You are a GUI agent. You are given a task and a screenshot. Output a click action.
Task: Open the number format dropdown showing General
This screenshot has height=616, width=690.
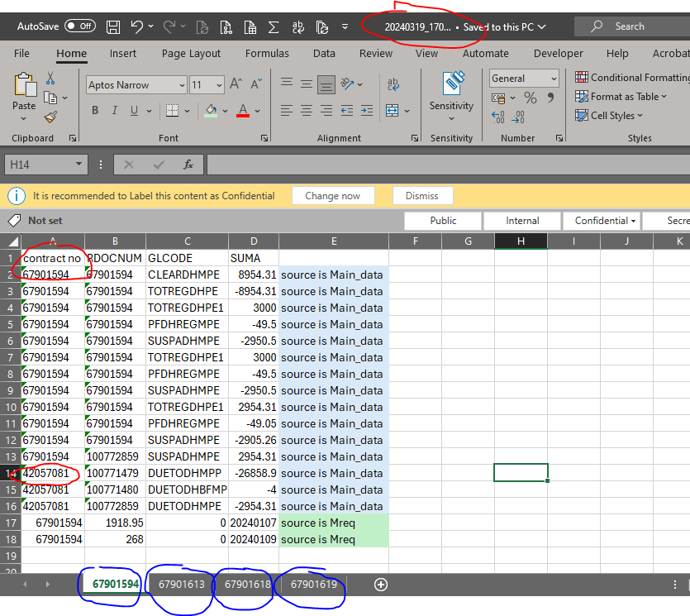tap(554, 79)
